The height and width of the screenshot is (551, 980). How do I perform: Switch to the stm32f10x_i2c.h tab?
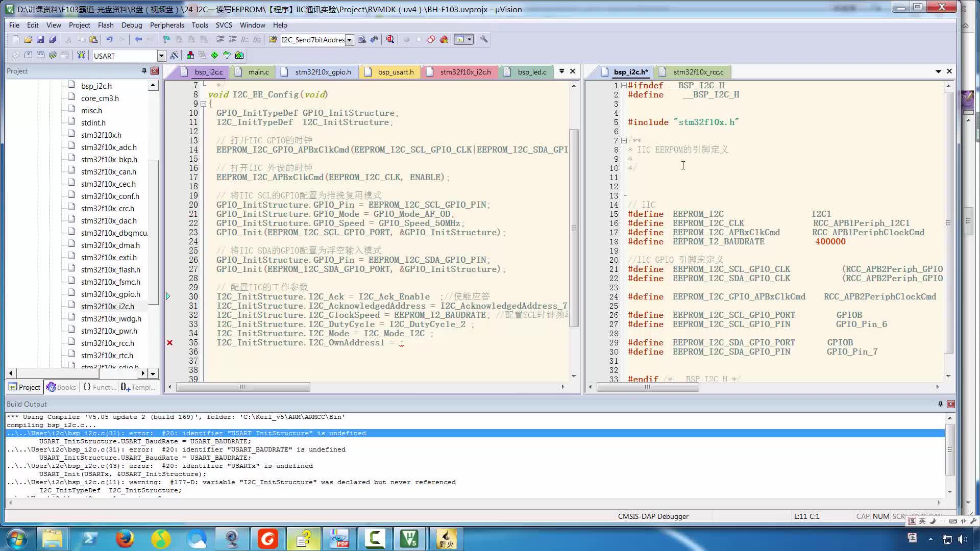(459, 72)
